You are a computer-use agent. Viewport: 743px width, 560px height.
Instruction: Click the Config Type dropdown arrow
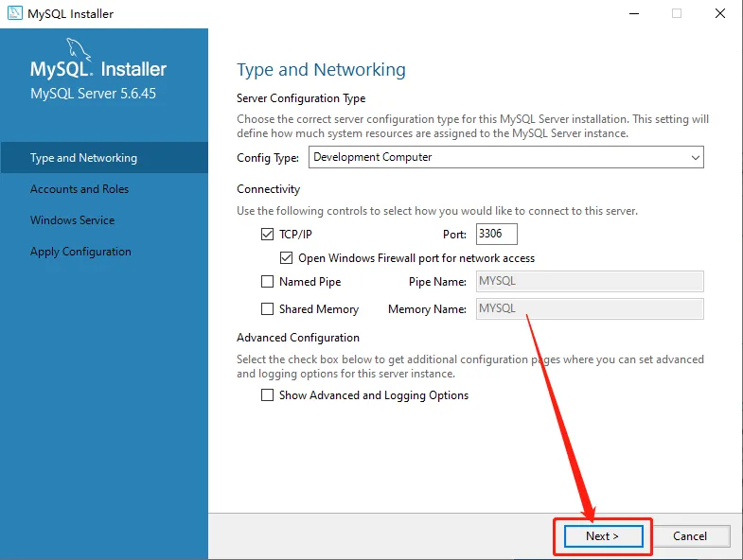coord(695,157)
